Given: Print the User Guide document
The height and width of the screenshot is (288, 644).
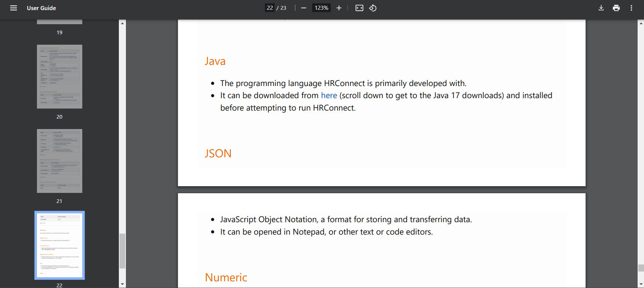Looking at the screenshot, I should pos(616,8).
